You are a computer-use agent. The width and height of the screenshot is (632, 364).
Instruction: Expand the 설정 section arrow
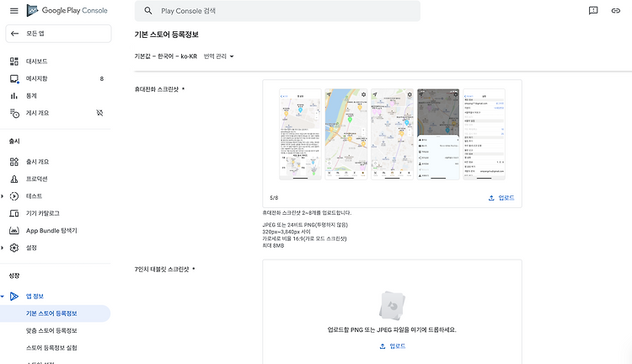[3, 248]
